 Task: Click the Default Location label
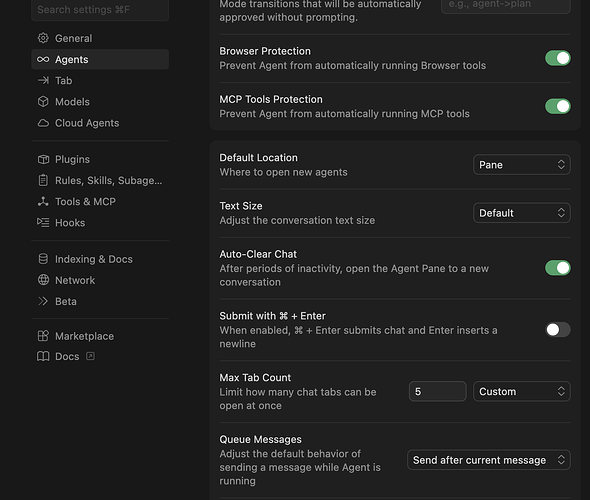coord(259,158)
